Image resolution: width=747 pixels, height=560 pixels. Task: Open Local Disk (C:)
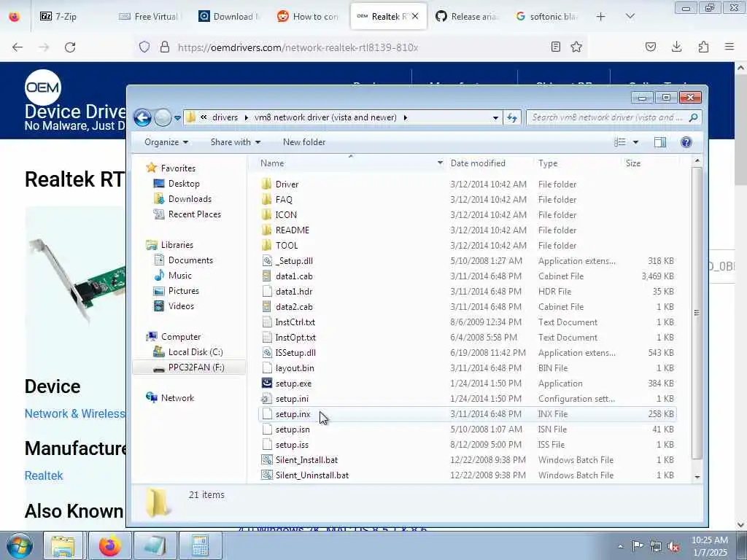[196, 352]
